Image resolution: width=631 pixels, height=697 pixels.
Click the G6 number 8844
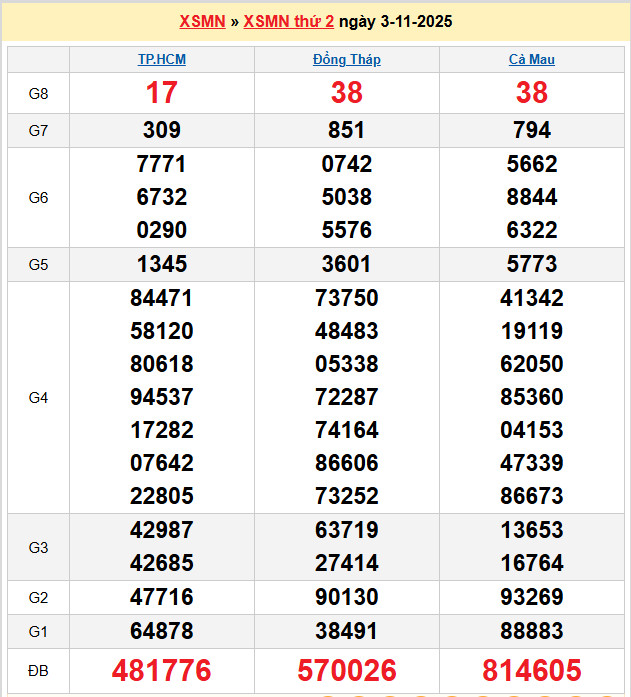(x=531, y=197)
